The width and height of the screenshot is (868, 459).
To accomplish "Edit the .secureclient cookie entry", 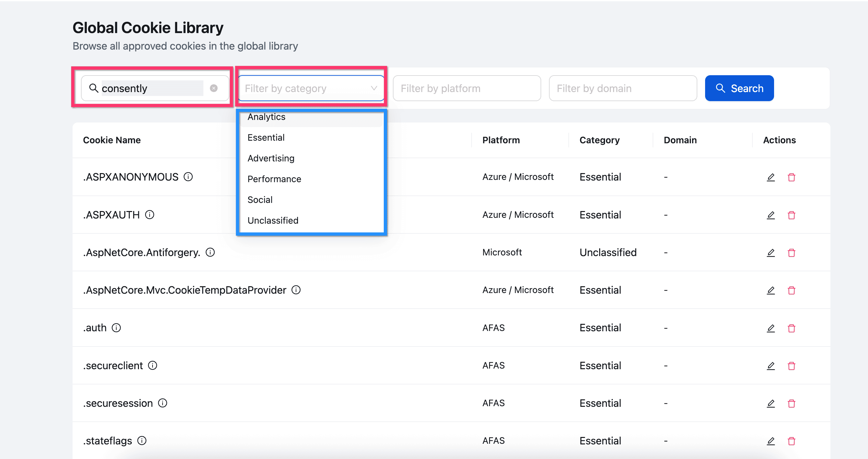I will coord(771,366).
